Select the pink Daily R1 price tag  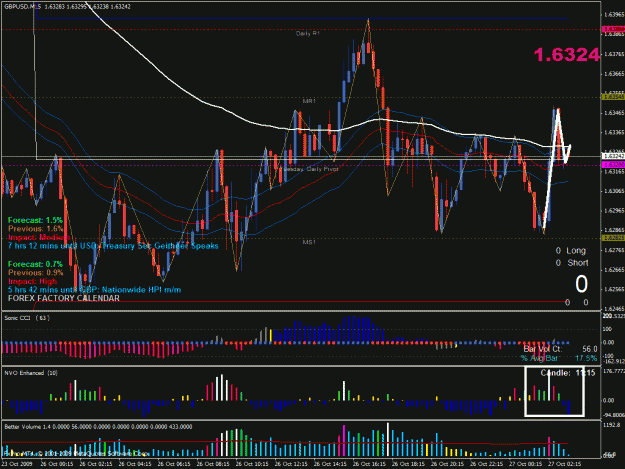click(x=613, y=29)
